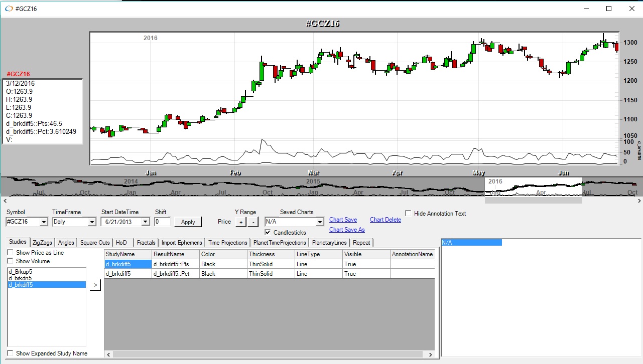The width and height of the screenshot is (643, 364).
Task: Click the Y Range plus button
Action: pyautogui.click(x=240, y=222)
